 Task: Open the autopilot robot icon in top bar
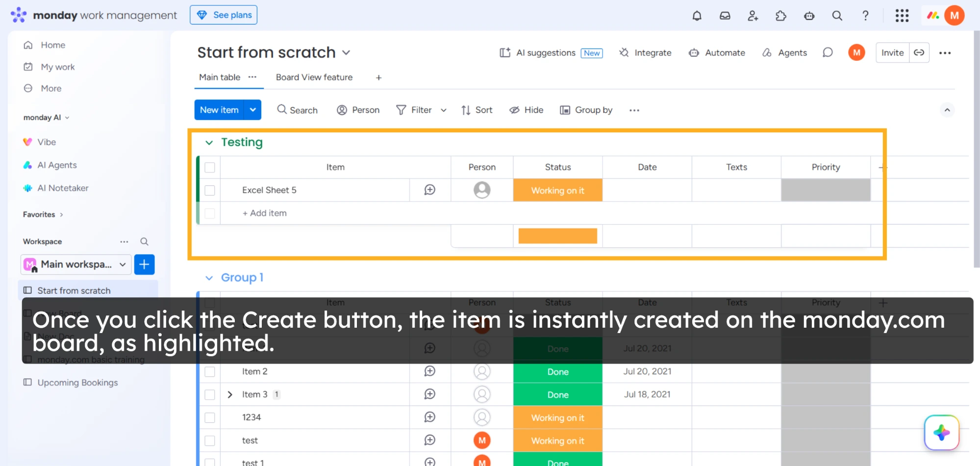809,16
